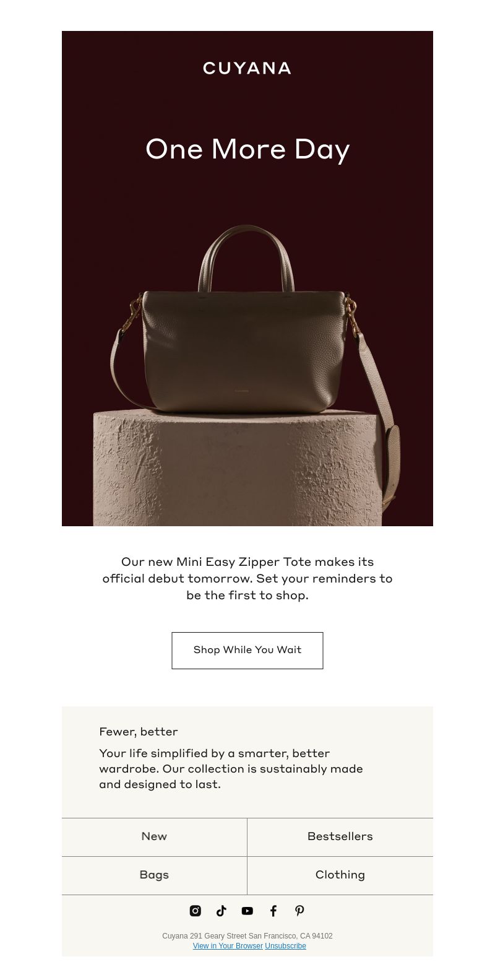Image resolution: width=495 pixels, height=980 pixels.
Task: Open the Pinterest icon in footer
Action: (x=299, y=911)
